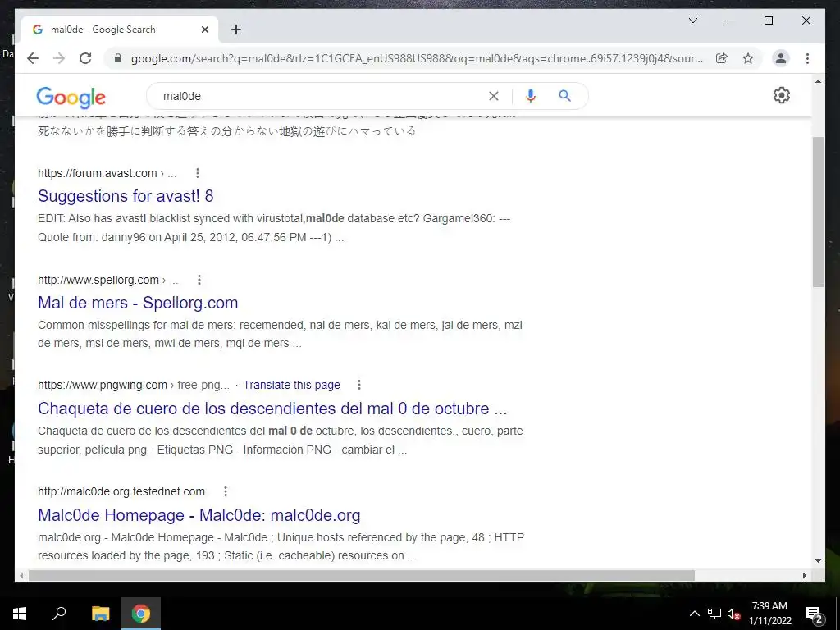Open network status tray icon

(x=714, y=614)
